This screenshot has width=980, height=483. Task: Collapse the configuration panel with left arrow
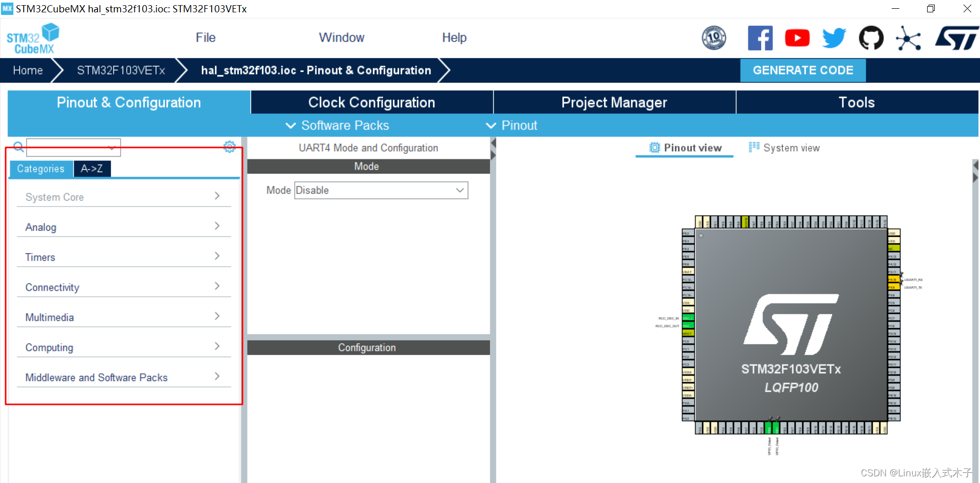coord(493,143)
